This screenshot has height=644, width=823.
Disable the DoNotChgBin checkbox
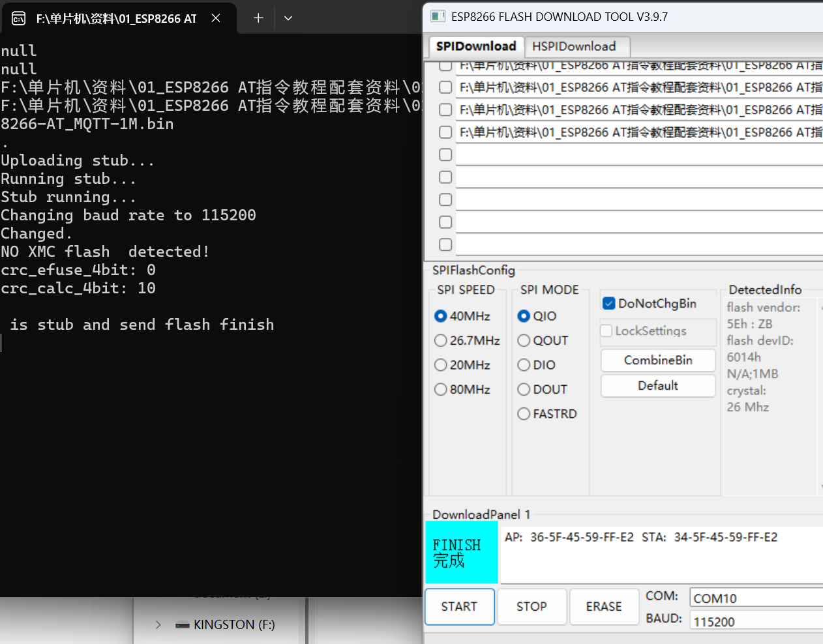click(608, 302)
